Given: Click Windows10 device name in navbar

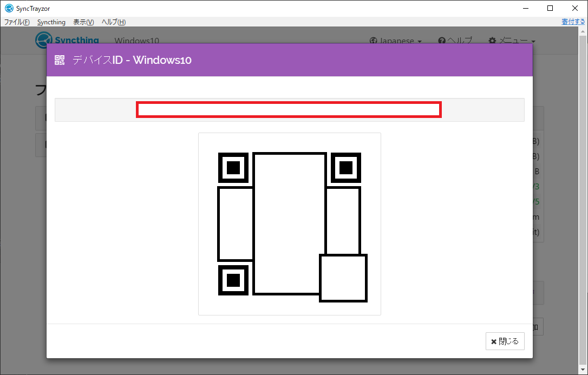Looking at the screenshot, I should coord(137,41).
